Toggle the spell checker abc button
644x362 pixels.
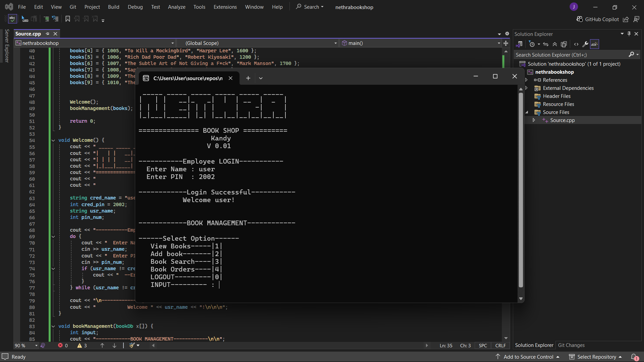tap(12, 19)
